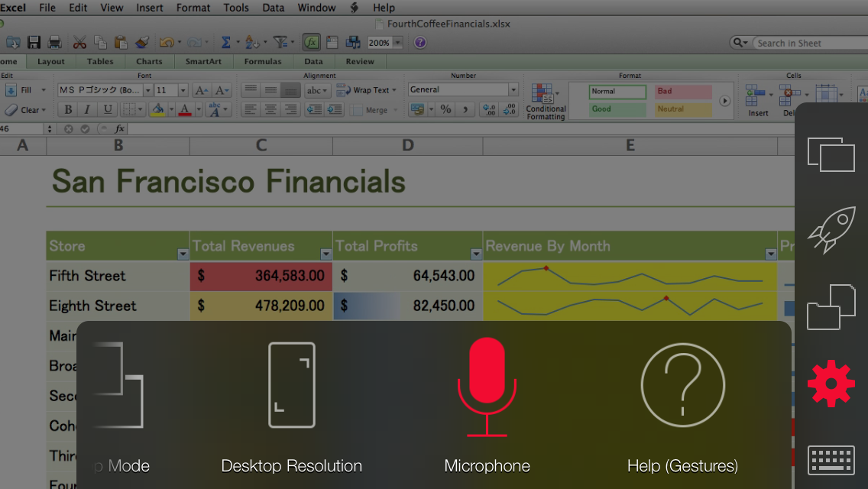This screenshot has width=868, height=489.
Task: Open the rocket App Launcher icon
Action: (831, 228)
